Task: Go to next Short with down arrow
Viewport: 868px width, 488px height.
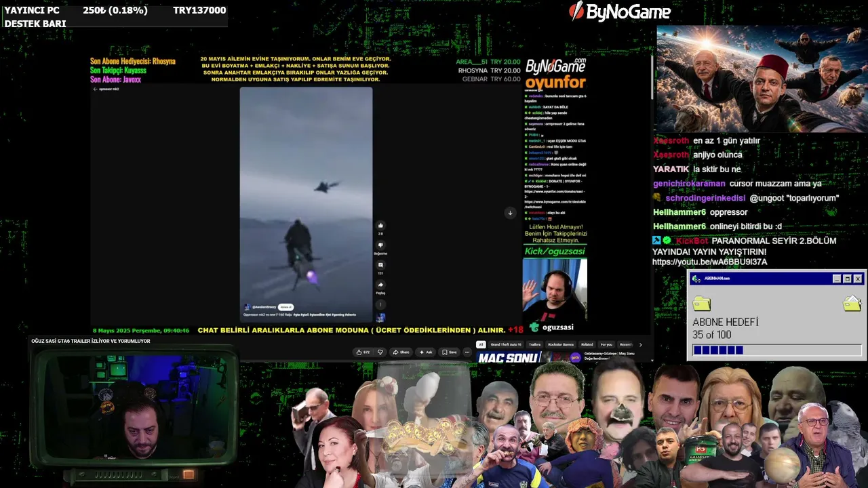Action: click(510, 213)
